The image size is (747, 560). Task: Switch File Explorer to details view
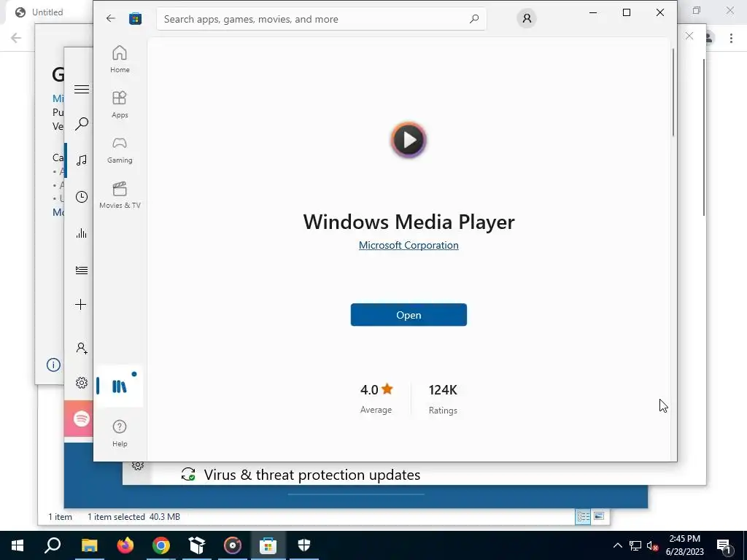tap(583, 517)
